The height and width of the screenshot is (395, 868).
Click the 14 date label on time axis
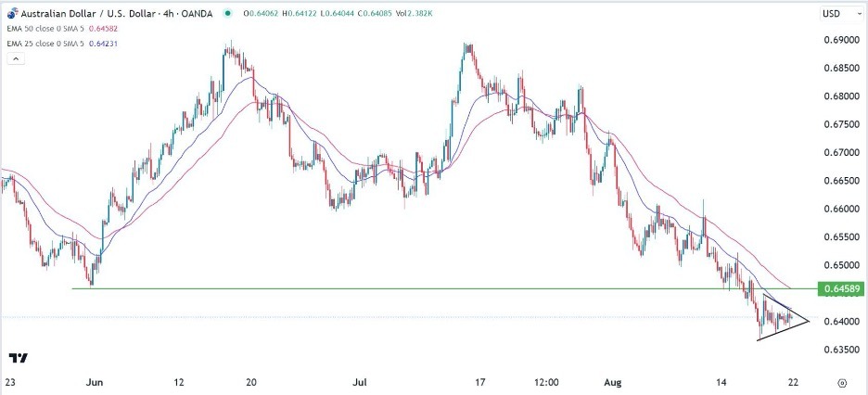pos(721,382)
